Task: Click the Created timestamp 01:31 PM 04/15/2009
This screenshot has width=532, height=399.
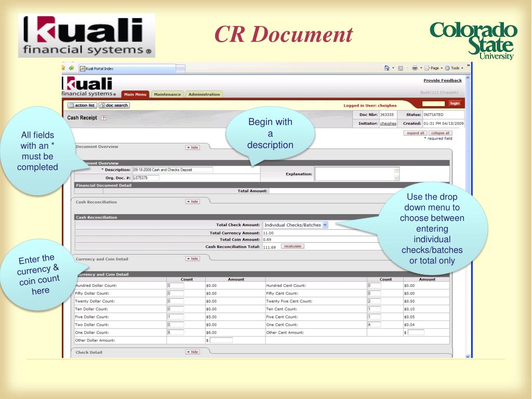Action: pos(444,124)
